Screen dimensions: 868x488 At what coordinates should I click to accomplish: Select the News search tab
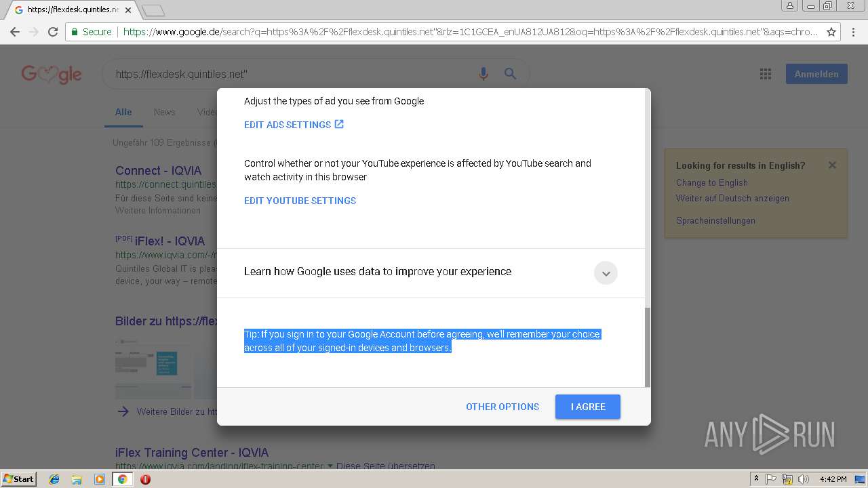tap(164, 113)
